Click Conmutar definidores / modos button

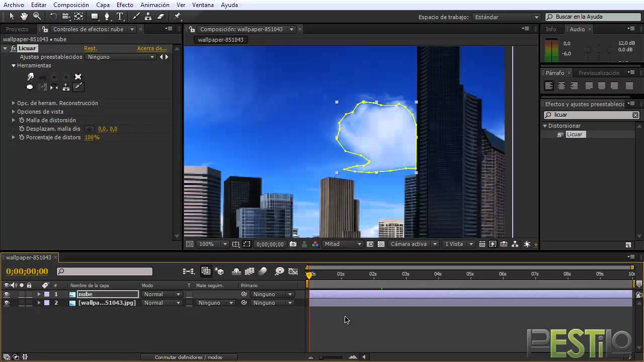coord(189,357)
